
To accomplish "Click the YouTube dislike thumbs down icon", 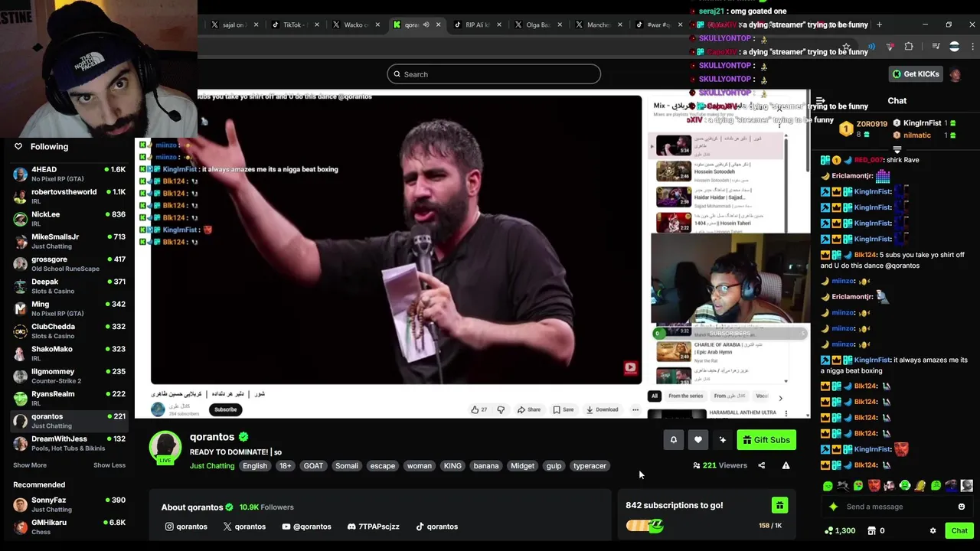I will 501,409.
